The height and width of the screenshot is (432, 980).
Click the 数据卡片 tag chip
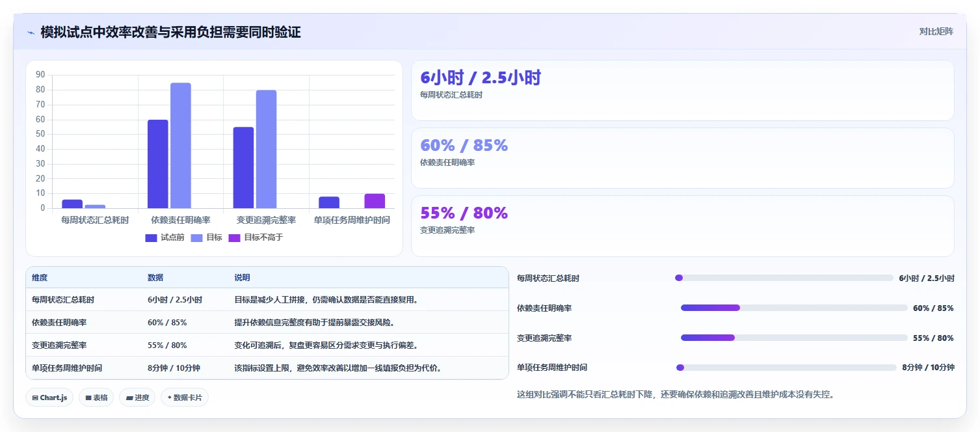pyautogui.click(x=185, y=398)
